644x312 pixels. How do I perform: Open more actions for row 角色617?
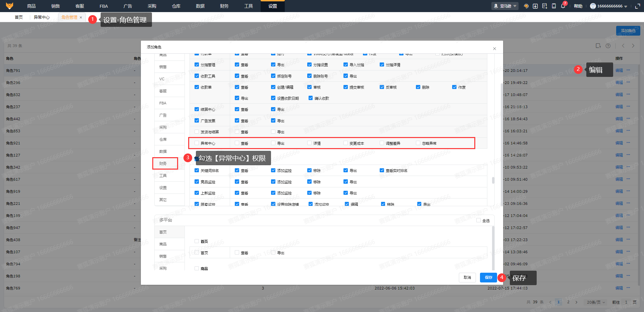[x=628, y=179]
